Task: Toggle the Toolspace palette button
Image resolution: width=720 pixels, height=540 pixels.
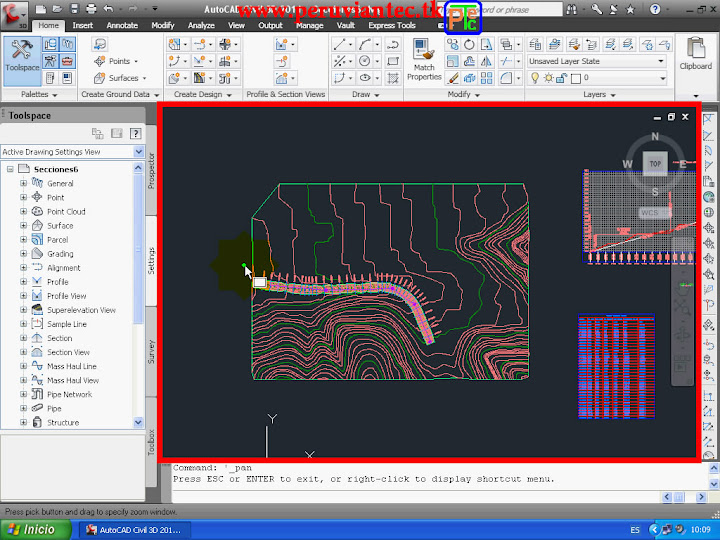Action: point(22,61)
